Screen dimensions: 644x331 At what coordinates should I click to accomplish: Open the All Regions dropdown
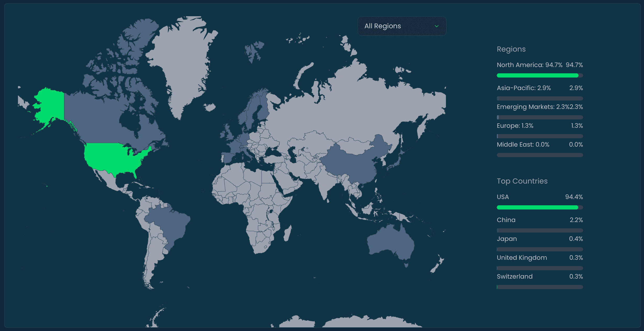point(401,26)
